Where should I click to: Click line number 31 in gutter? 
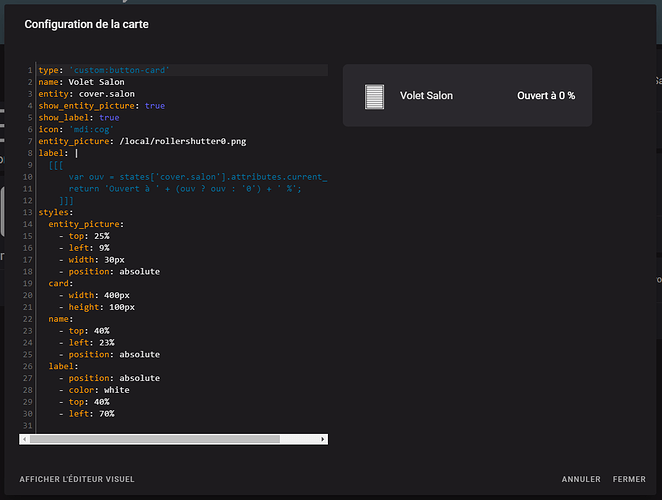(28, 425)
